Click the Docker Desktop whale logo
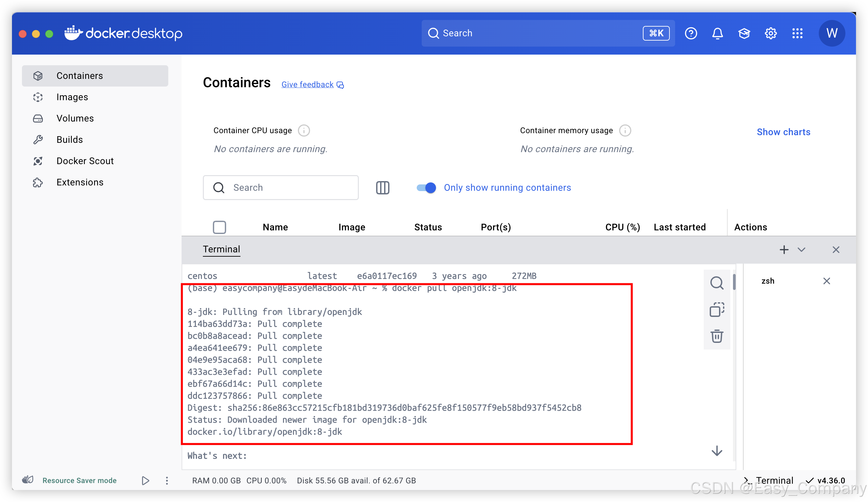Image resolution: width=868 pixels, height=502 pixels. tap(123, 33)
